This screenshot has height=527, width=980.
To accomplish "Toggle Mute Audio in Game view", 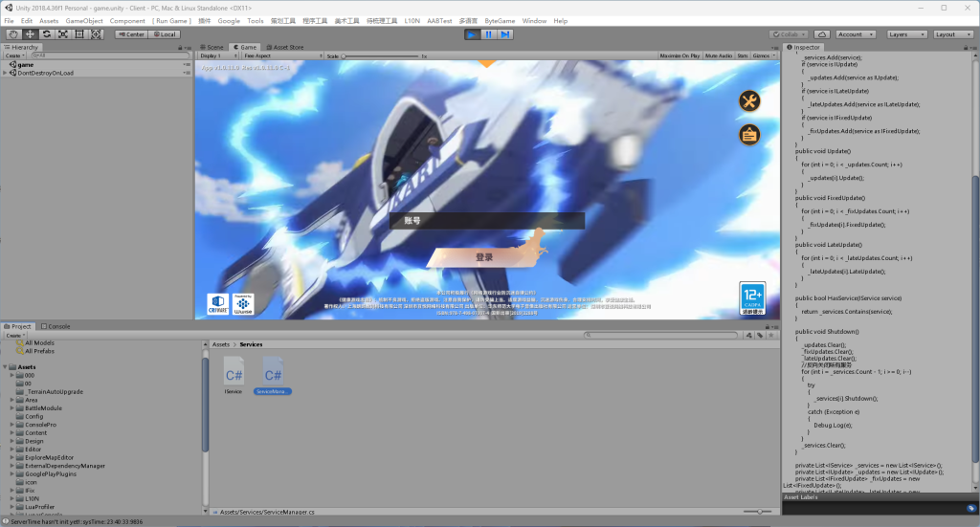I will (718, 56).
